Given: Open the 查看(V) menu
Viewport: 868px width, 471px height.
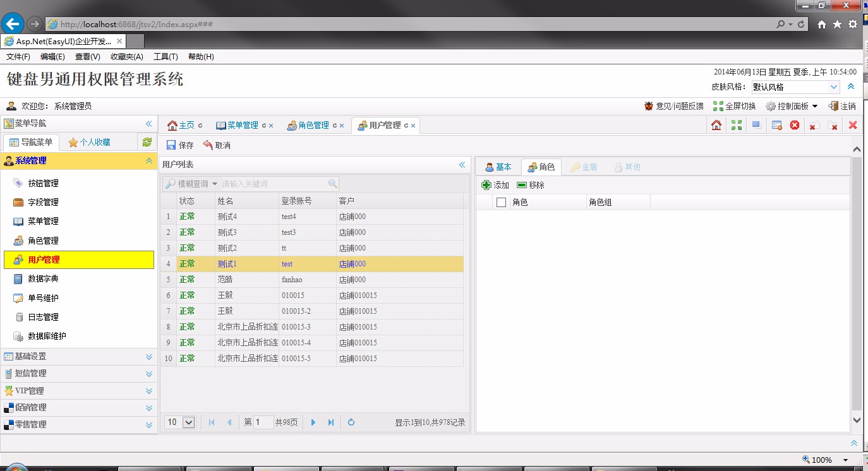Looking at the screenshot, I should click(88, 56).
